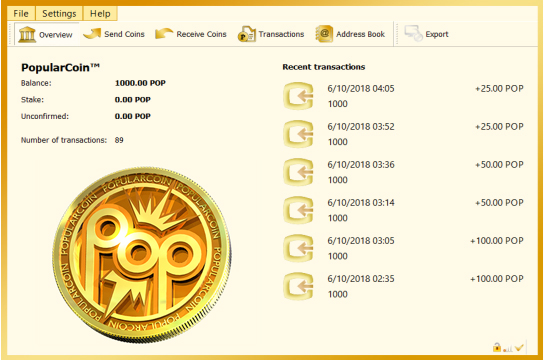Click the Export label
Viewport: 544px width, 362px height.
pyautogui.click(x=437, y=34)
